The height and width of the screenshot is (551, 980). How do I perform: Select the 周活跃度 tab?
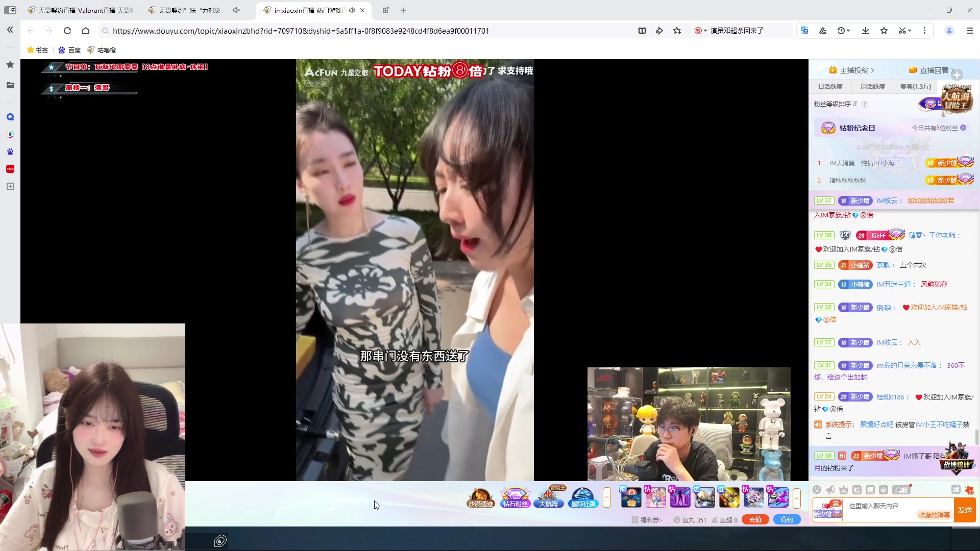(873, 87)
